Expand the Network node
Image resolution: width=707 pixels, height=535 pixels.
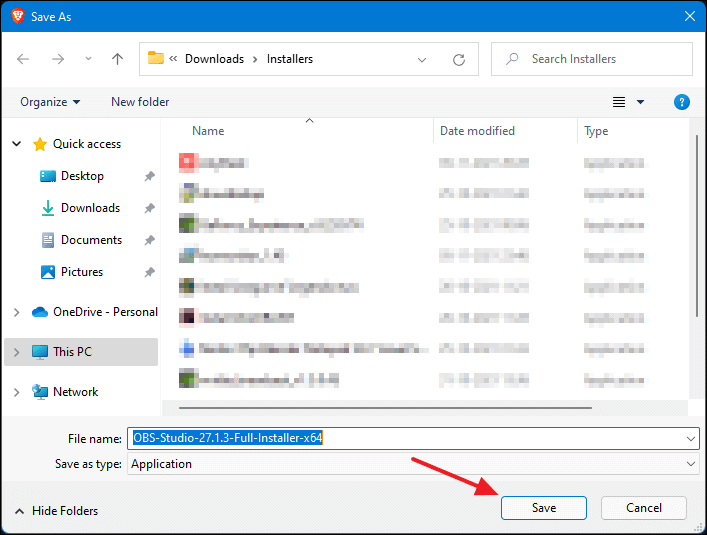tap(17, 392)
